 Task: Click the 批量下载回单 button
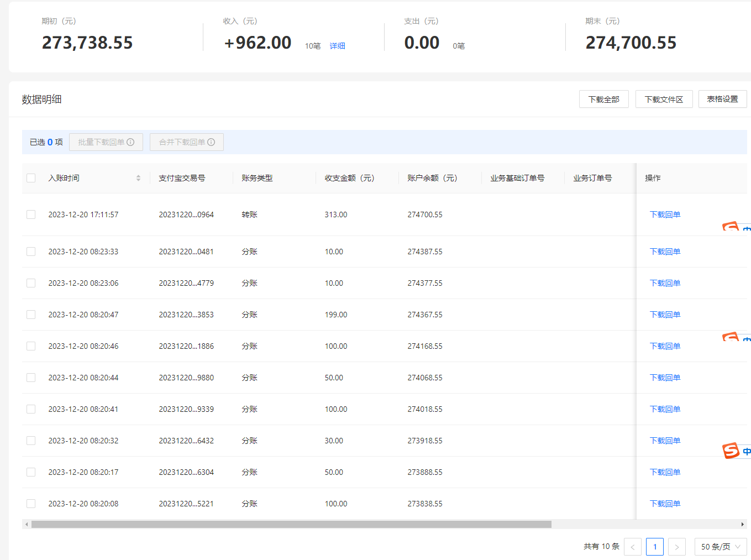[x=106, y=142]
